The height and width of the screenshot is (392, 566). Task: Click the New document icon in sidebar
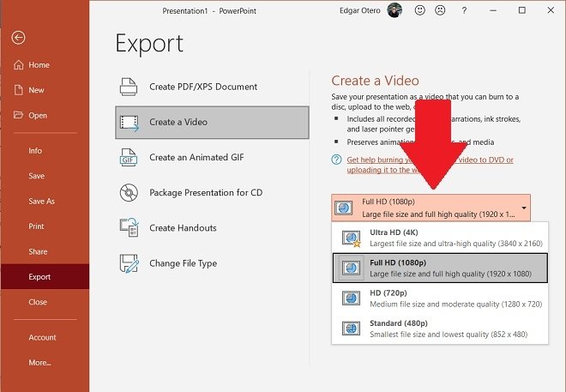[18, 90]
